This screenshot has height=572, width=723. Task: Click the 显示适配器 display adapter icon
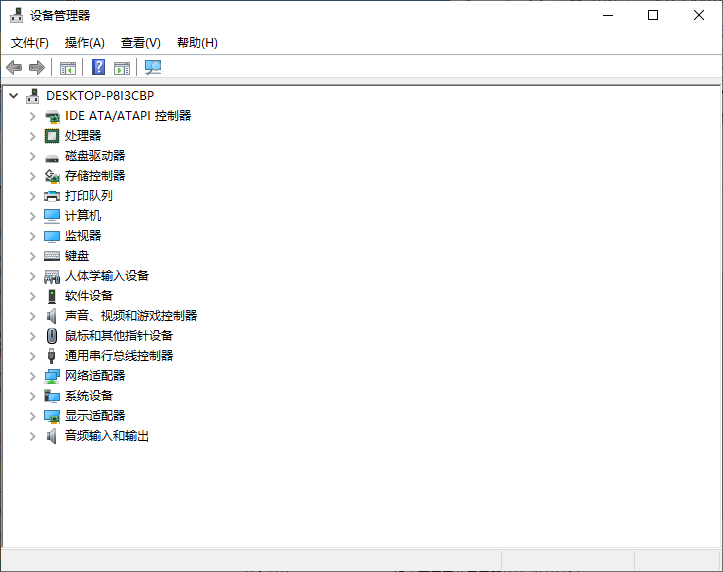52,416
